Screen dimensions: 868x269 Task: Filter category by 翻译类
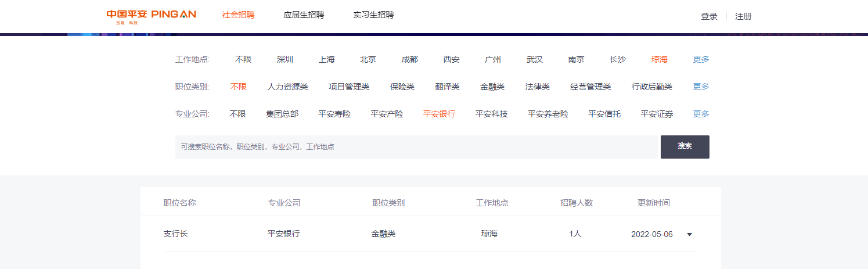pos(447,87)
